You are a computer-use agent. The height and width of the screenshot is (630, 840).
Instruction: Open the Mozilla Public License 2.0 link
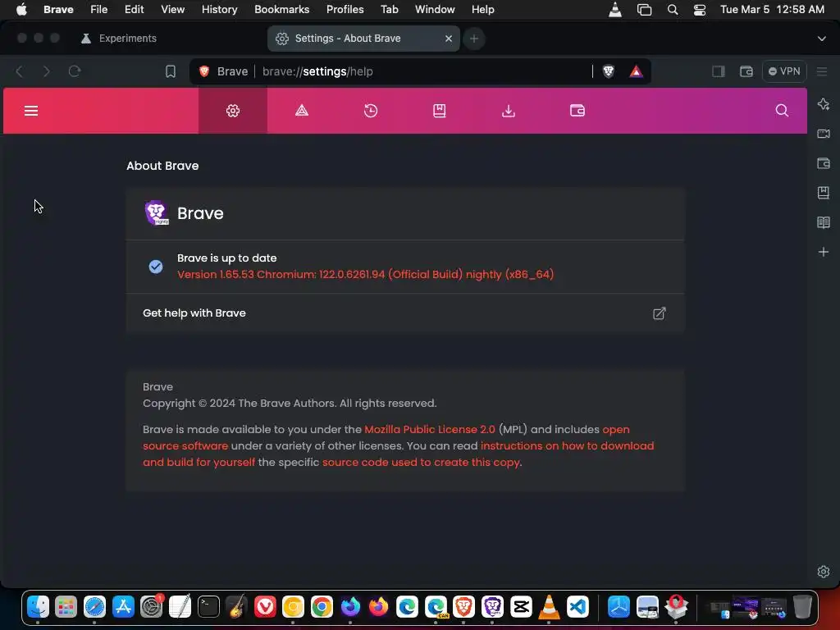430,430
